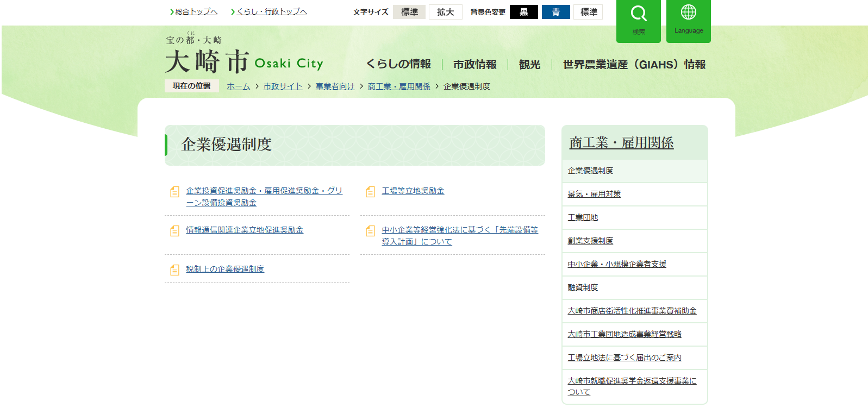
Task: Open 工場立地法に基づく届出のご案内 in sidebar
Action: [x=625, y=358]
